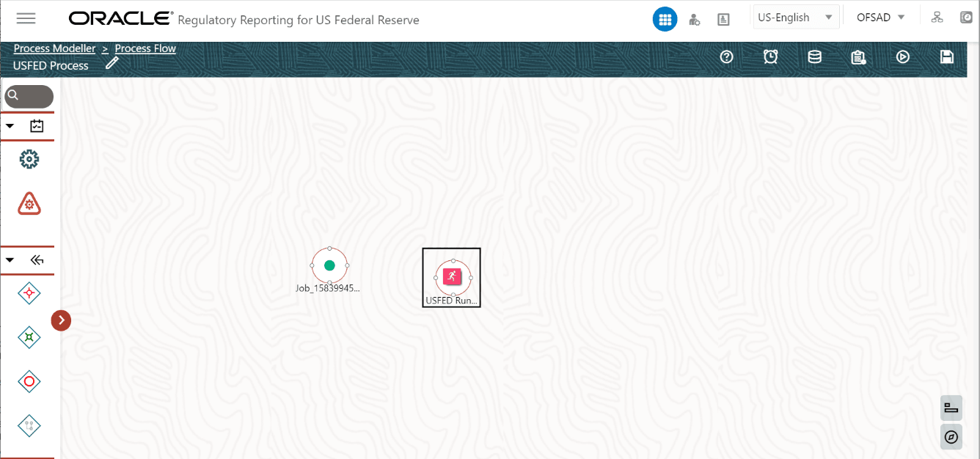This screenshot has width=980, height=459.
Task: Collapse the gateways section arrow
Action: tap(10, 260)
